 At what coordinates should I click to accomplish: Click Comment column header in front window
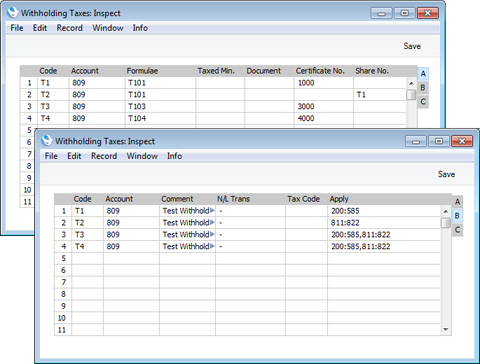pos(177,199)
